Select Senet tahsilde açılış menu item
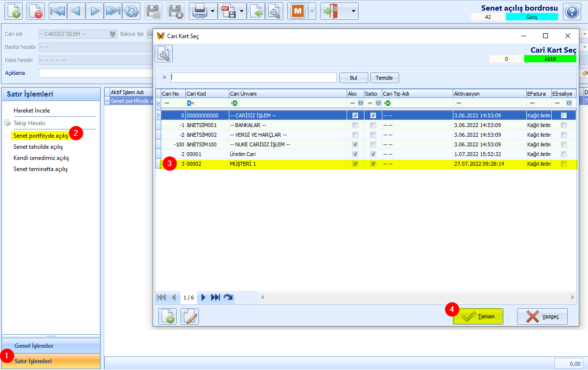Image resolution: width=588 pixels, height=370 pixels. coord(38,147)
